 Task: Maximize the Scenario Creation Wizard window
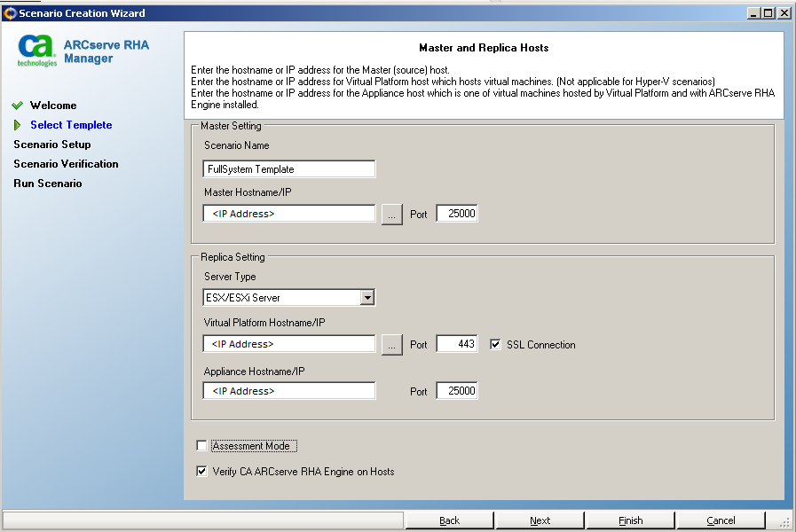(769, 13)
